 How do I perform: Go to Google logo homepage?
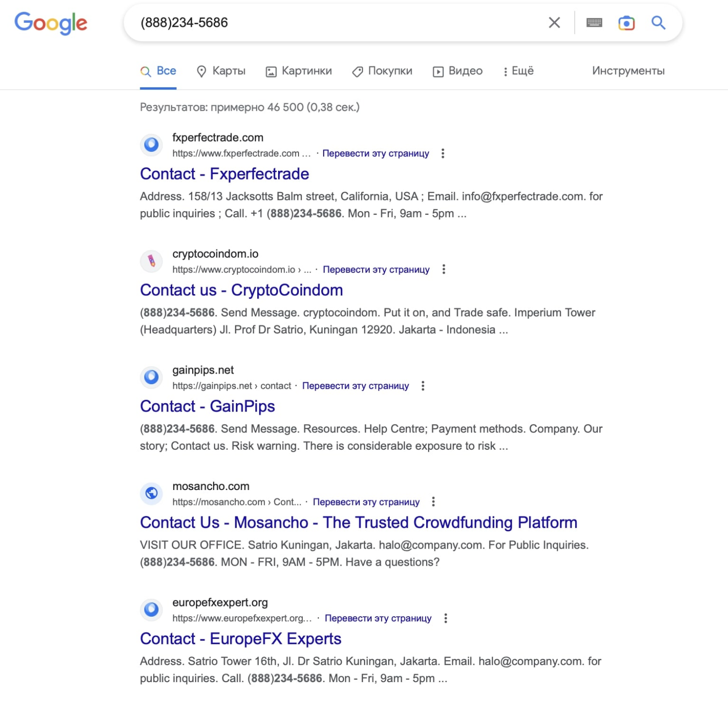click(x=51, y=23)
